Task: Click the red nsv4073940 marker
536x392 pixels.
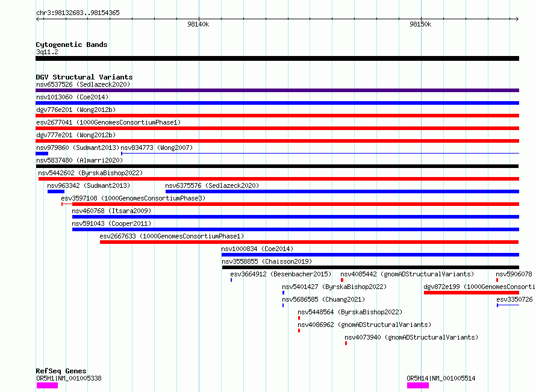Action: click(x=346, y=343)
